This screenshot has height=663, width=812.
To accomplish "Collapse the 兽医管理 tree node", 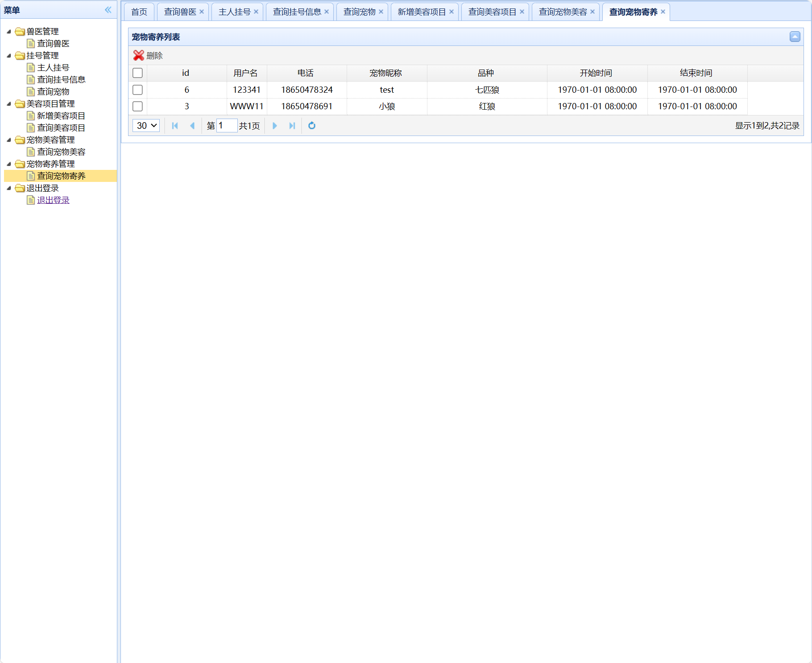I will [x=9, y=31].
